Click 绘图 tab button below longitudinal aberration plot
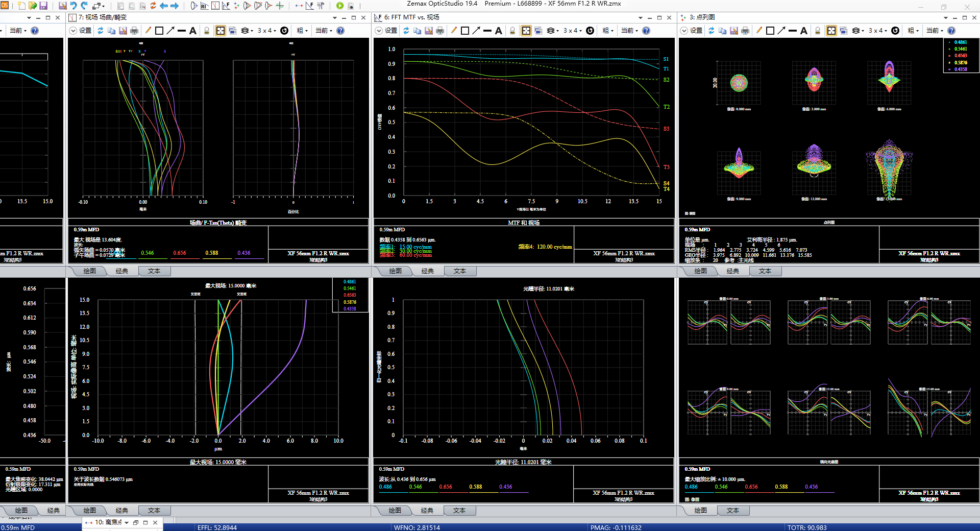The width and height of the screenshot is (980, 531). tap(395, 511)
